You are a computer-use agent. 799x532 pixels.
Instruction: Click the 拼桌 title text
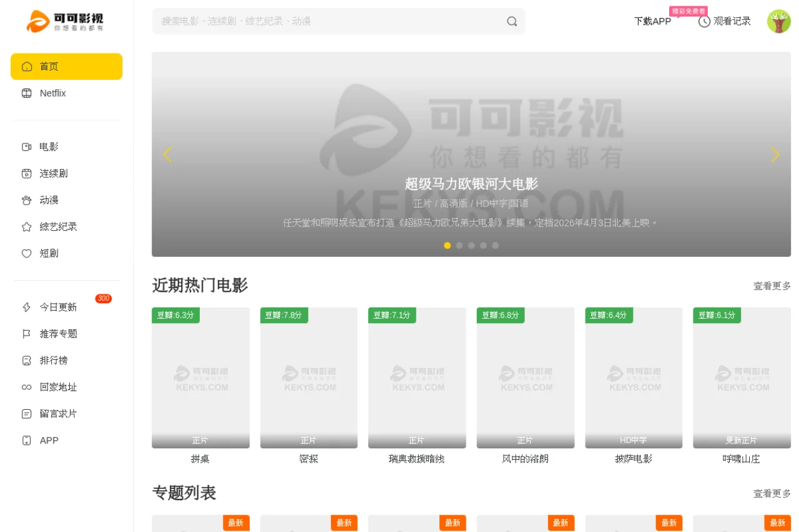(200, 459)
